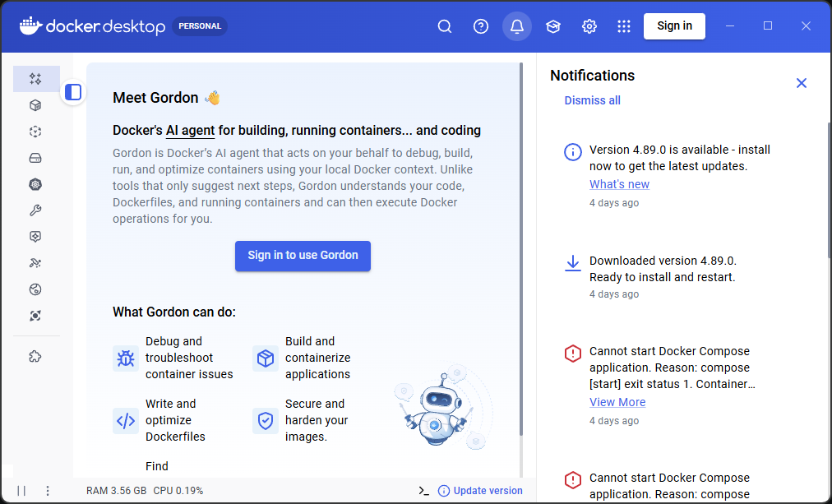Viewport: 832px width, 504px height.
Task: Click the info icon beside Update version
Action: [x=444, y=491]
